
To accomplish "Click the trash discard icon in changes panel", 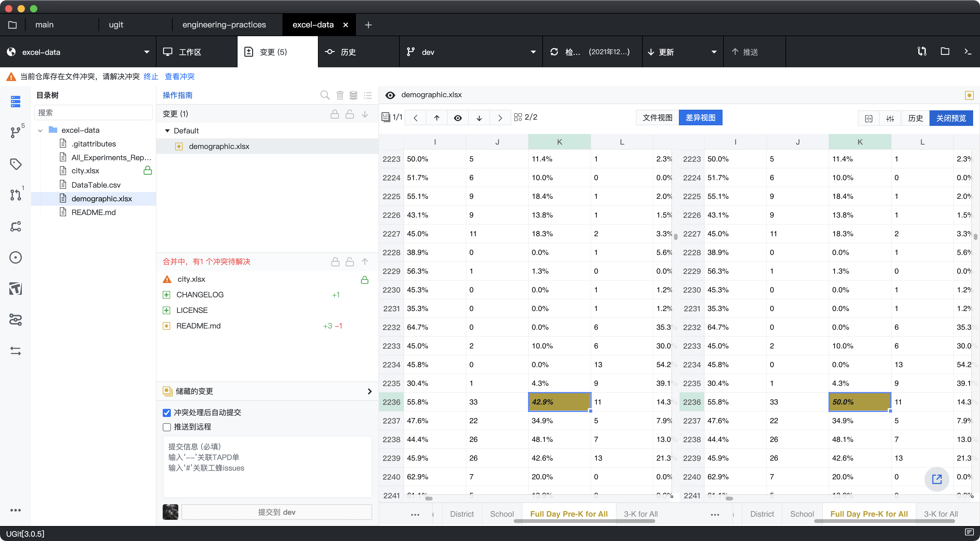I will click(x=340, y=95).
